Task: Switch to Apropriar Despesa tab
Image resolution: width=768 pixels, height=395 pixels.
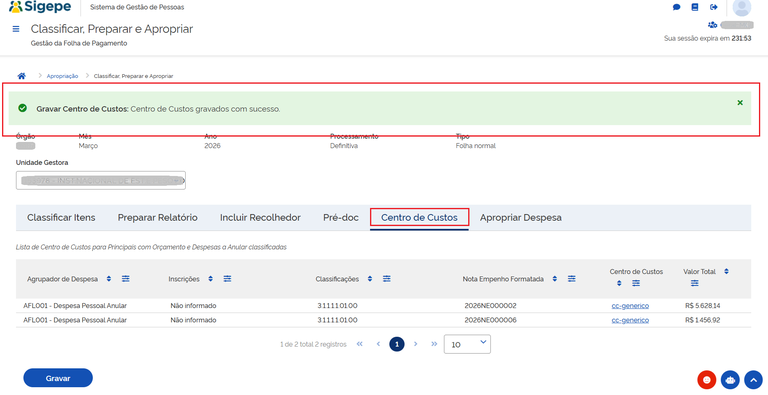Action: (521, 218)
